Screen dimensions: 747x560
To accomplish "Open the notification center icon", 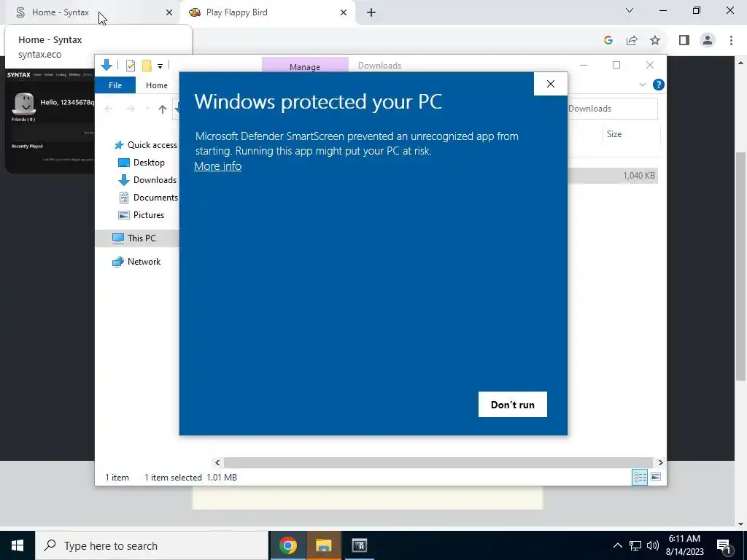I will [x=723, y=545].
